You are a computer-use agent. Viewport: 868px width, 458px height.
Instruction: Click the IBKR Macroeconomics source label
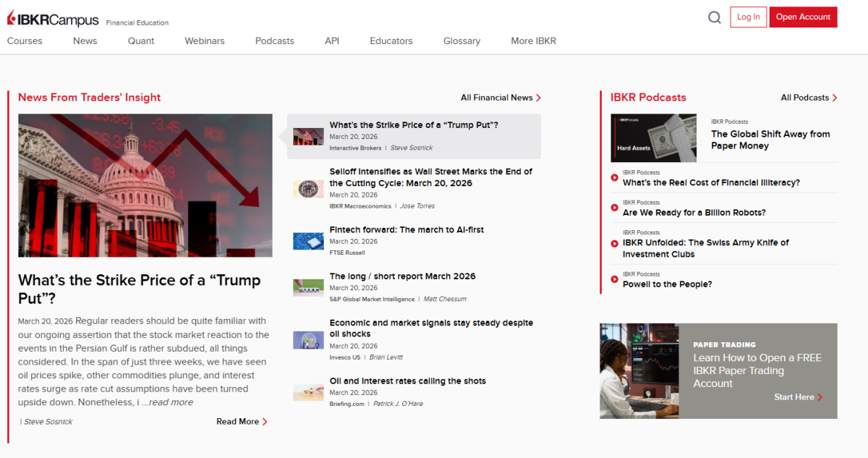(x=360, y=206)
